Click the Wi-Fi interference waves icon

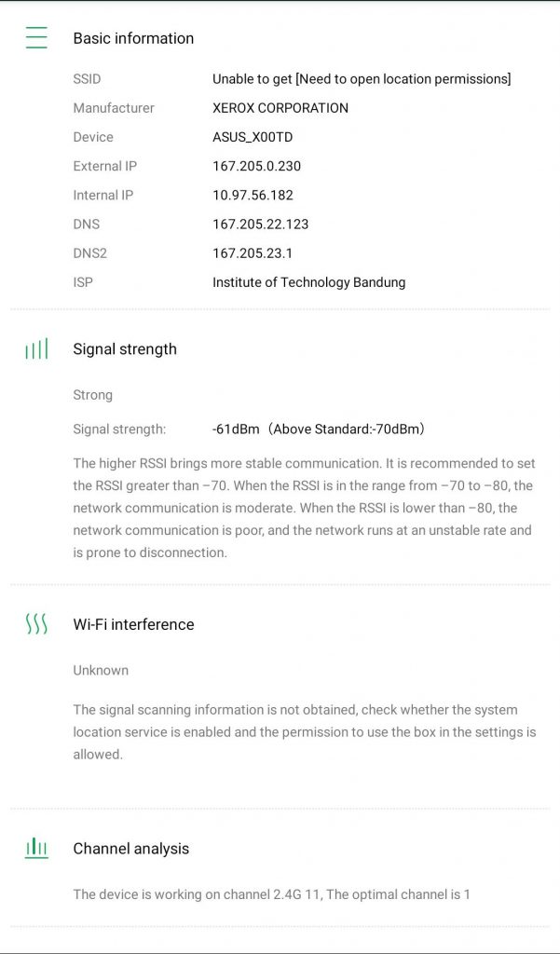[36, 624]
